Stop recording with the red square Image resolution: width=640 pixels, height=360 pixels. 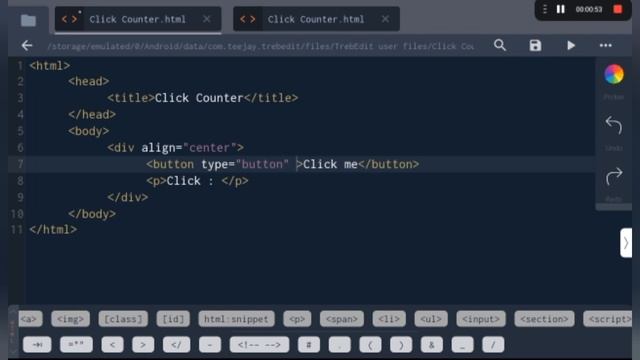(x=618, y=9)
